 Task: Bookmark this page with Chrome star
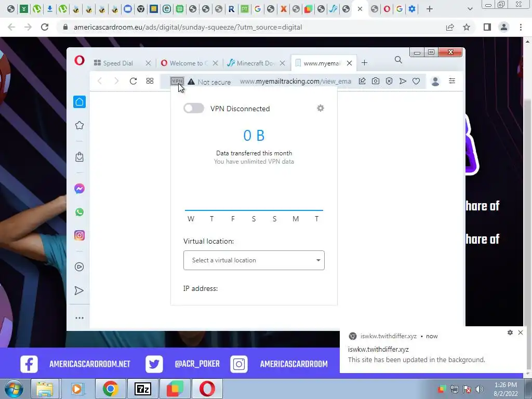[x=467, y=27]
